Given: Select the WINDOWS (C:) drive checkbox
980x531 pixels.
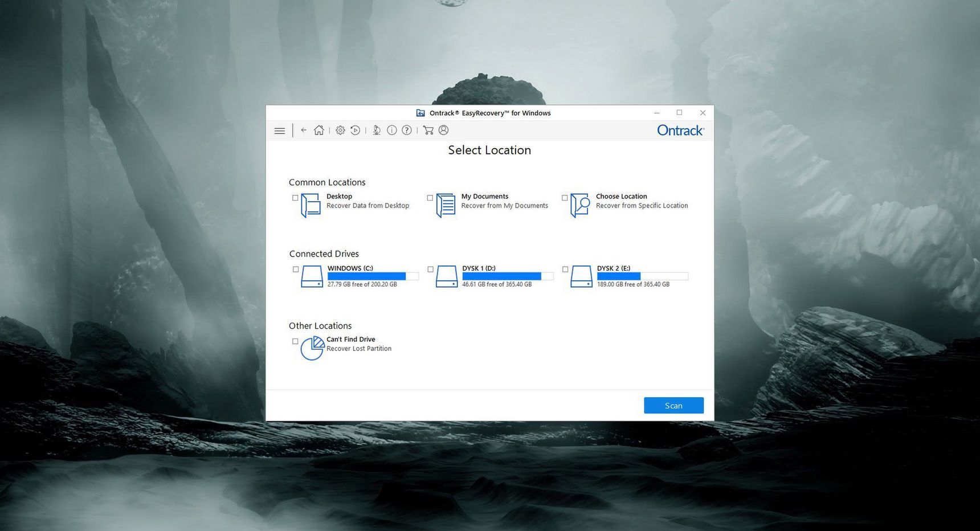Looking at the screenshot, I should (296, 269).
